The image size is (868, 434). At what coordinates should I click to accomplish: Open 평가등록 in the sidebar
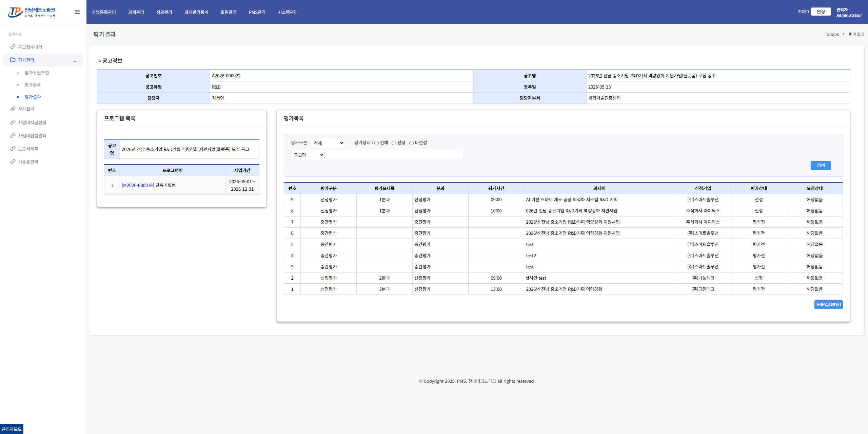[x=33, y=85]
